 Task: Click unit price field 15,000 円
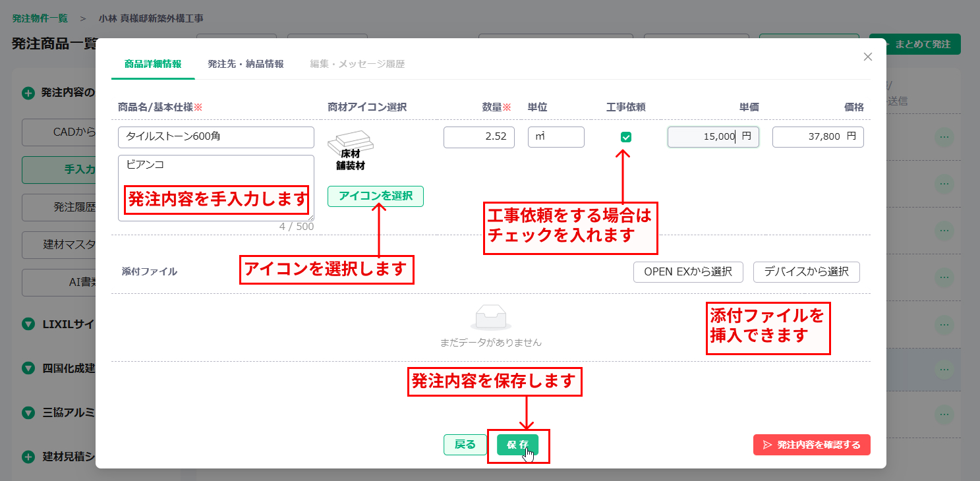pyautogui.click(x=713, y=137)
